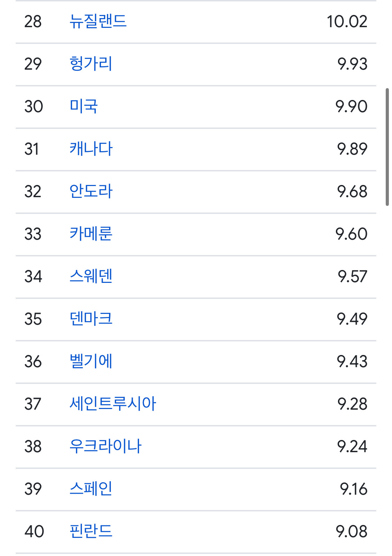The image size is (392, 556).
Task: Click rank number 30 in the table
Action: click(x=33, y=107)
